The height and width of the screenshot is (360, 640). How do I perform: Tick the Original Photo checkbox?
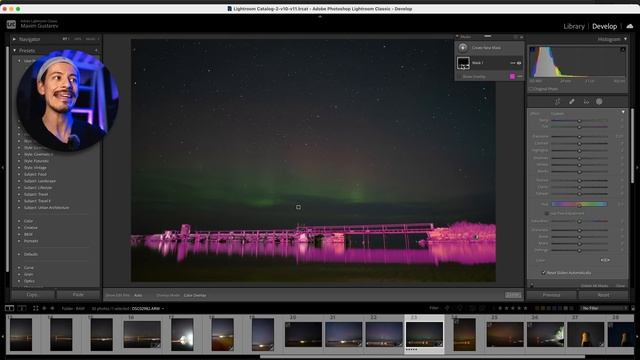pos(531,89)
